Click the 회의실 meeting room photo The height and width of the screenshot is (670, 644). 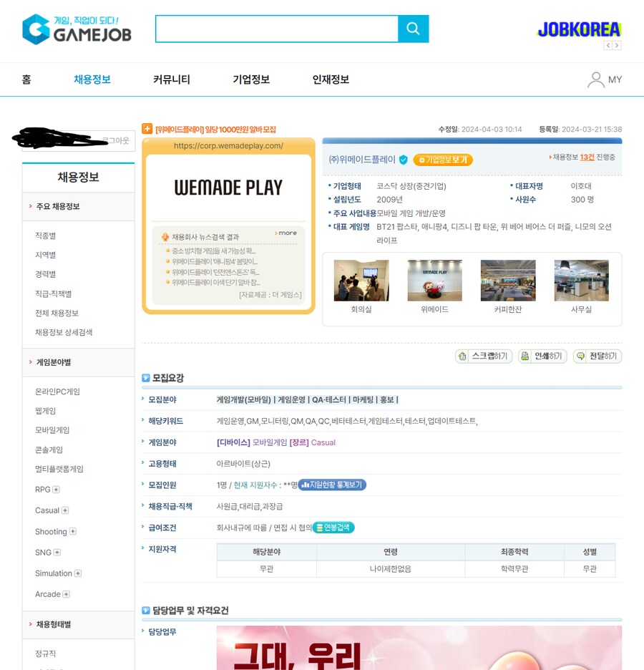point(361,279)
